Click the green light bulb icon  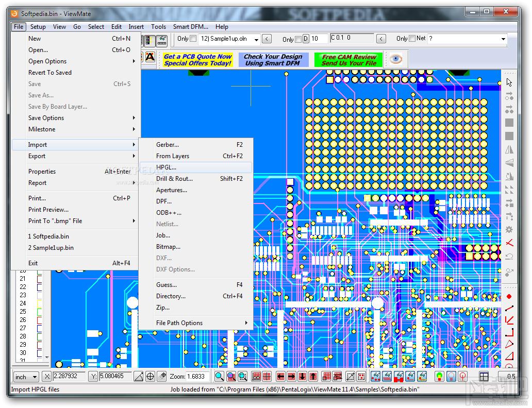click(x=439, y=376)
